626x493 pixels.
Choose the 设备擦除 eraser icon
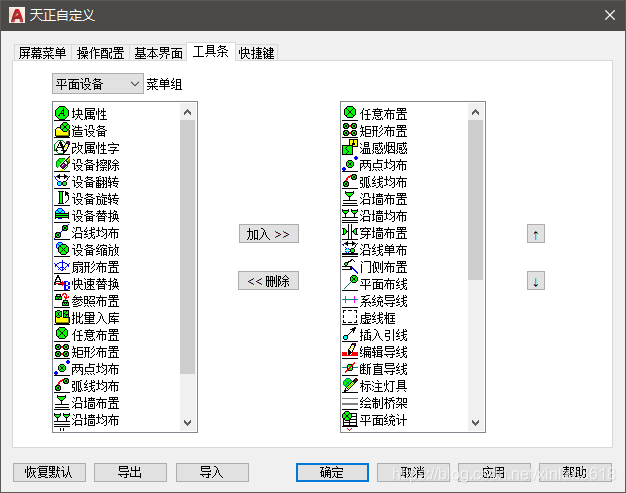[x=62, y=164]
